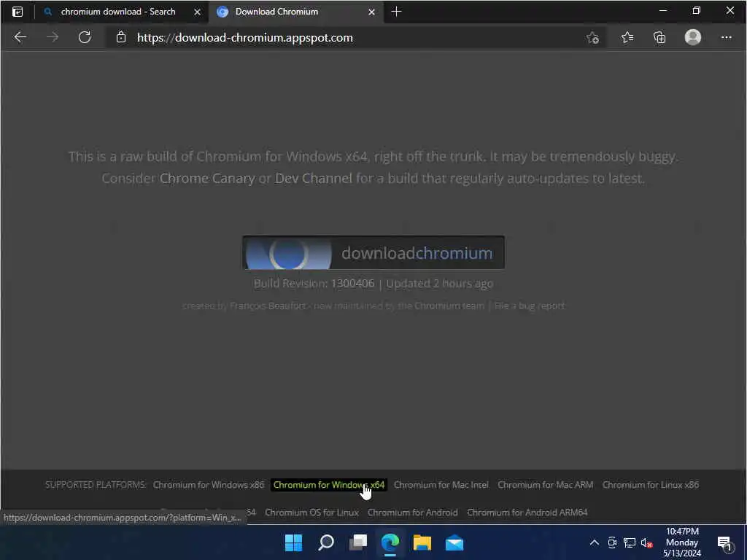
Task: Open the Chrome Canary link
Action: (x=207, y=178)
